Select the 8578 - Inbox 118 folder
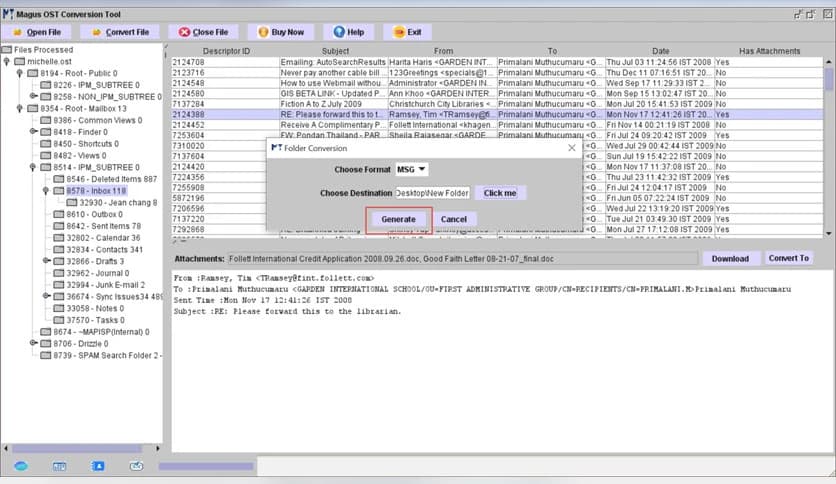The height and width of the screenshot is (484, 836). [x=97, y=191]
